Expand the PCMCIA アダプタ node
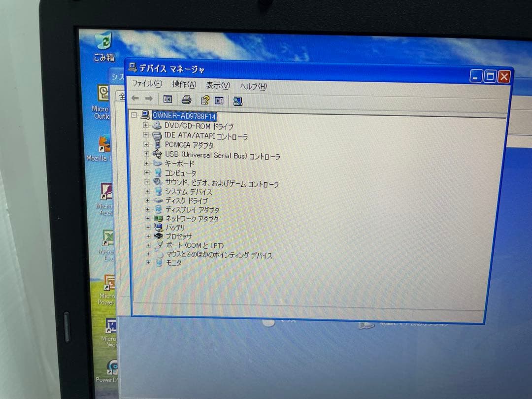This screenshot has width=532, height=399. (x=146, y=144)
